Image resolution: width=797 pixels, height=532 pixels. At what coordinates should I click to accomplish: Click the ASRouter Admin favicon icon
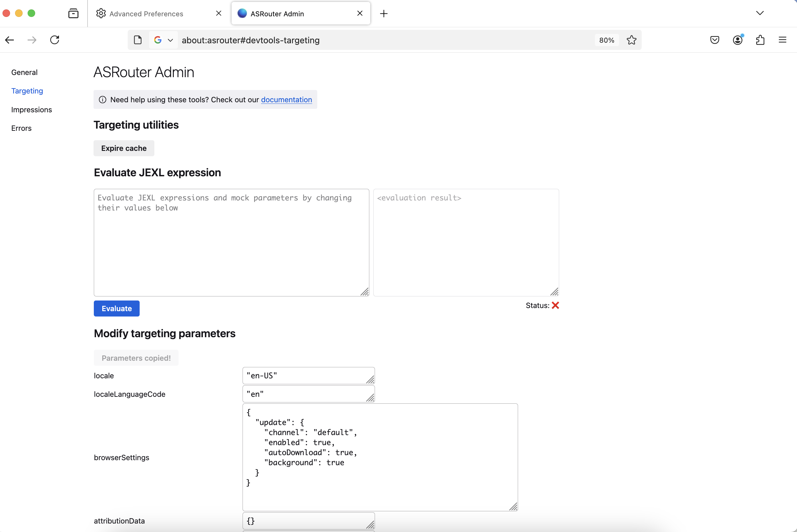click(242, 14)
